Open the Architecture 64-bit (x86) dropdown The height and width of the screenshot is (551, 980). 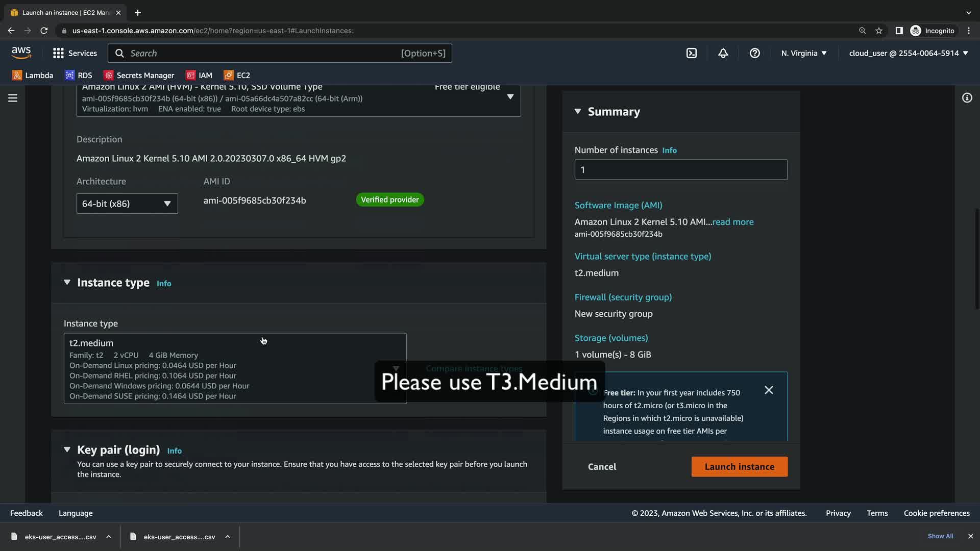[127, 204]
